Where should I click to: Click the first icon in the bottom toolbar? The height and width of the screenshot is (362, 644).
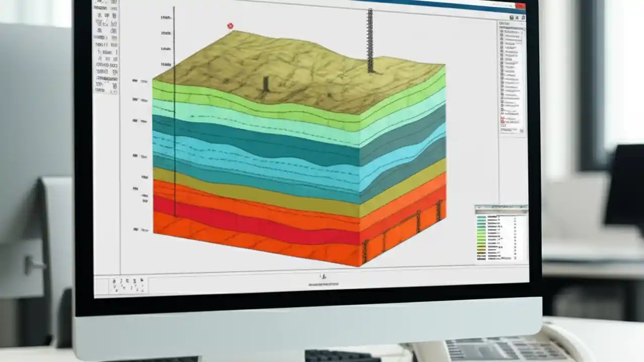[x=114, y=281]
